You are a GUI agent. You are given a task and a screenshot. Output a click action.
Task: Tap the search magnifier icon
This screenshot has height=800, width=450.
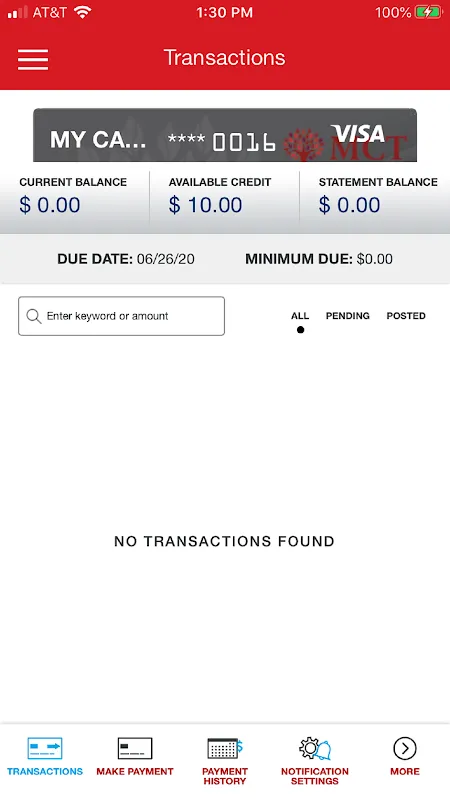(34, 316)
